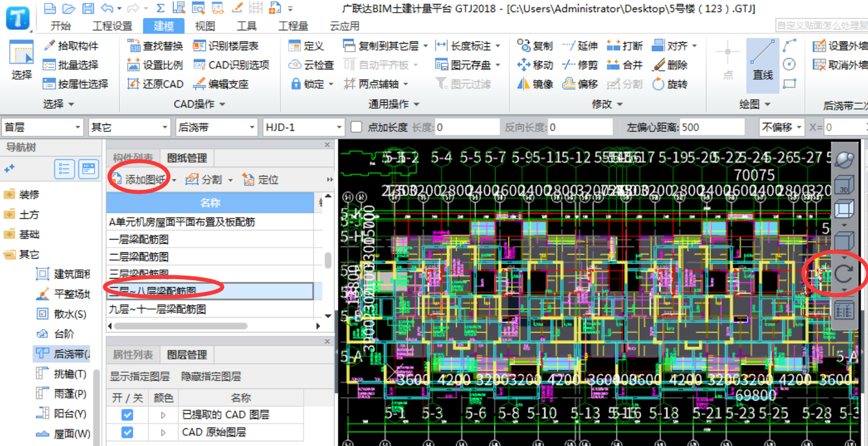Click the save icon in quick access
868x446 pixels.
(x=88, y=9)
